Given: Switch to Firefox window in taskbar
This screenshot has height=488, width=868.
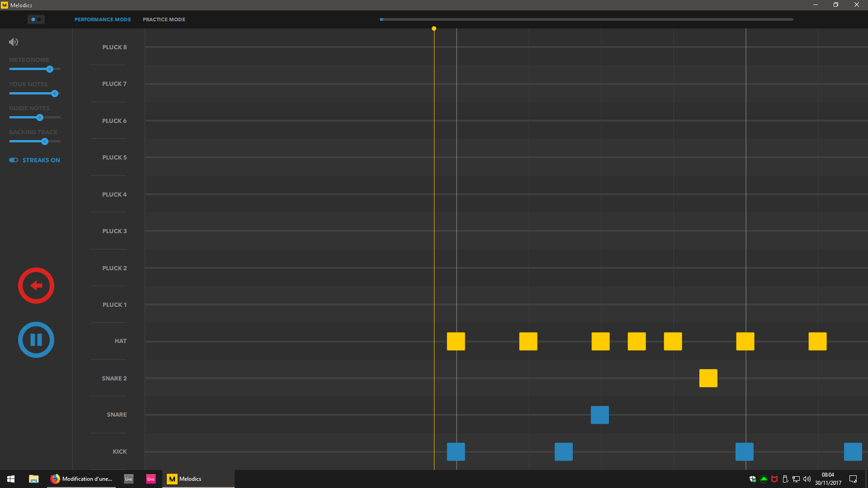Looking at the screenshot, I should coord(81,479).
